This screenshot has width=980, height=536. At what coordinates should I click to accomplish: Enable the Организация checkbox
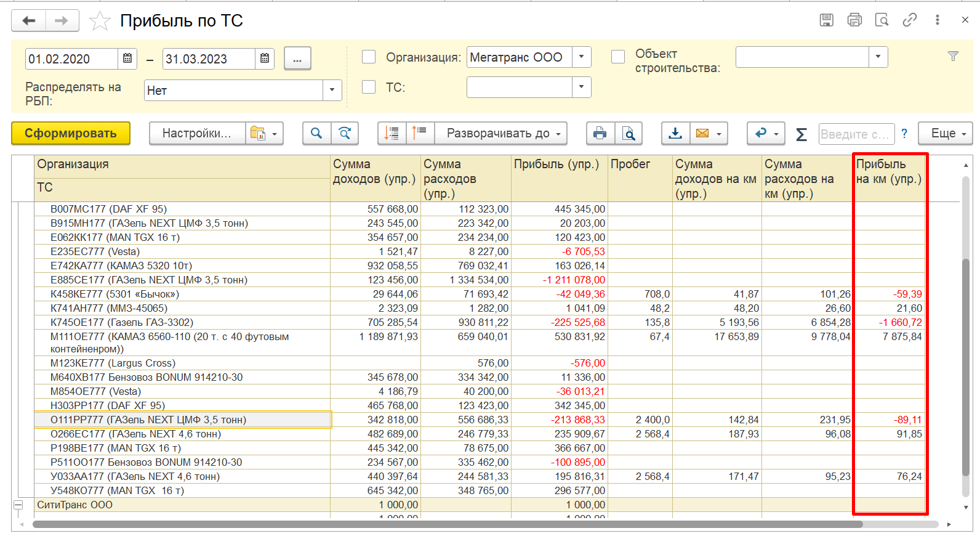369,57
